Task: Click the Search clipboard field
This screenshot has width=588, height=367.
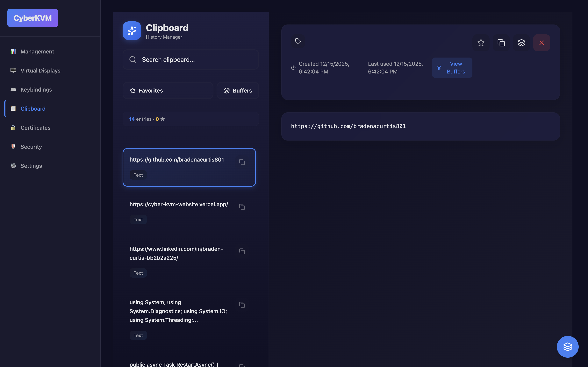Action: pyautogui.click(x=191, y=60)
